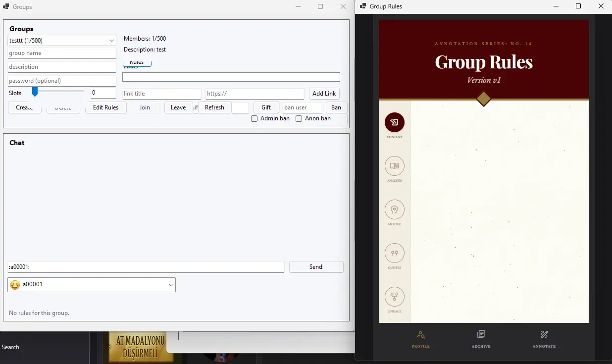Viewport: 612px width, 364px height.
Task: Click the Slots slider handle
Action: pos(35,92)
